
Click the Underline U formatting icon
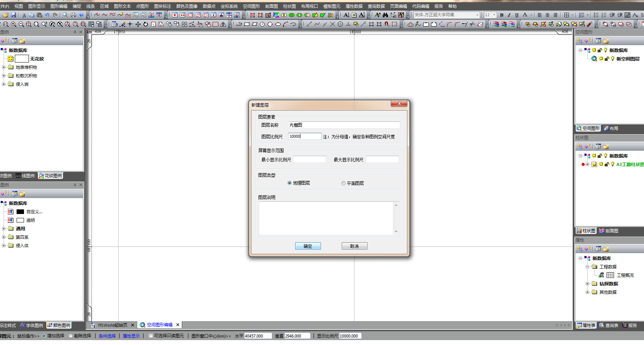click(517, 15)
